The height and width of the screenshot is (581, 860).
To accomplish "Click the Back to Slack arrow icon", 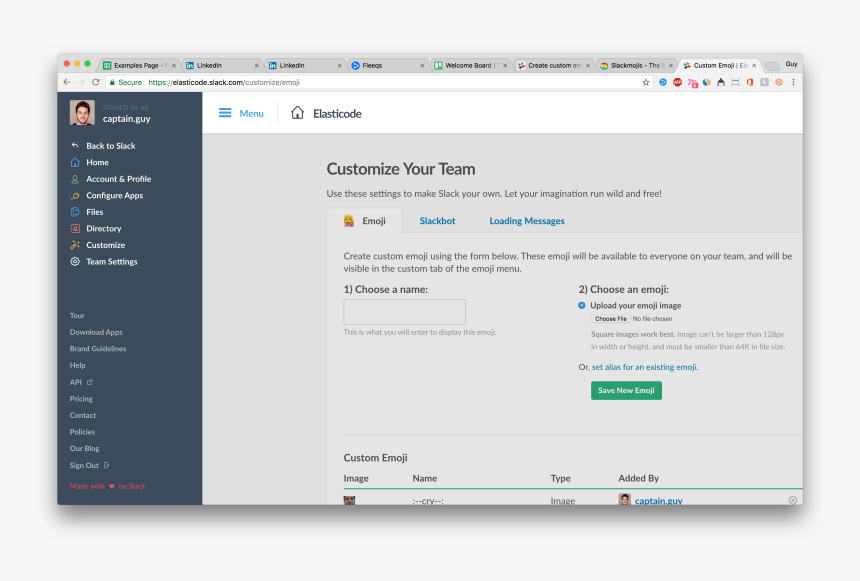I will tap(75, 145).
